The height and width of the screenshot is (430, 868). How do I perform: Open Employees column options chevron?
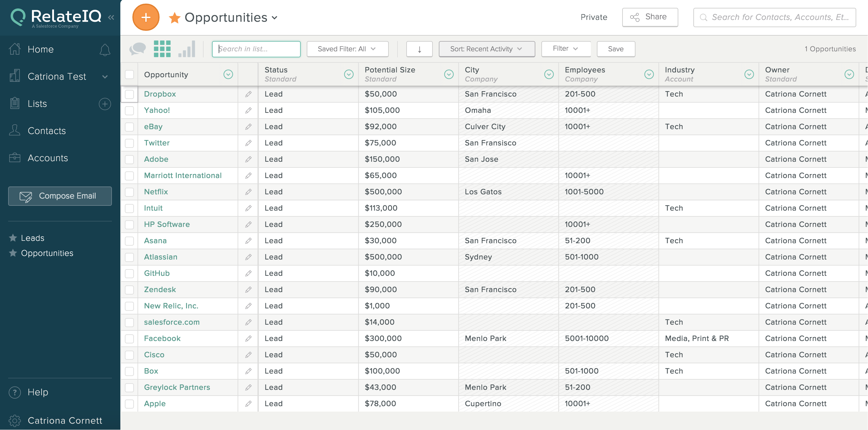click(649, 74)
